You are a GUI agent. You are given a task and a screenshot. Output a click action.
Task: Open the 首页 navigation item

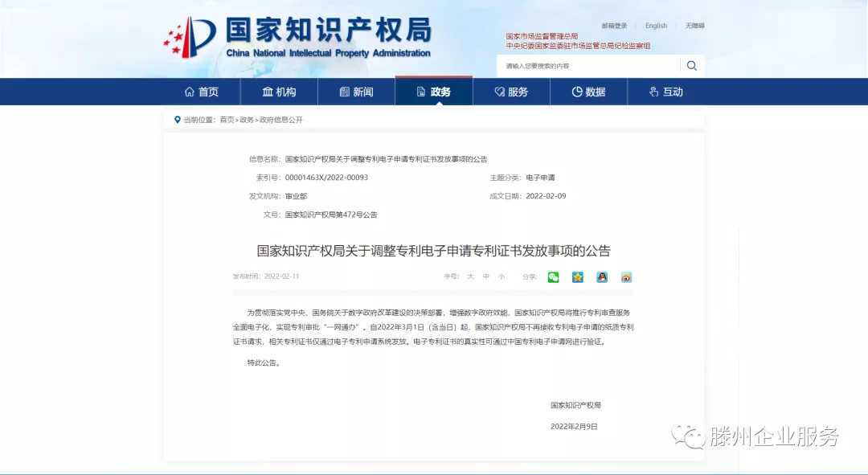tap(202, 92)
